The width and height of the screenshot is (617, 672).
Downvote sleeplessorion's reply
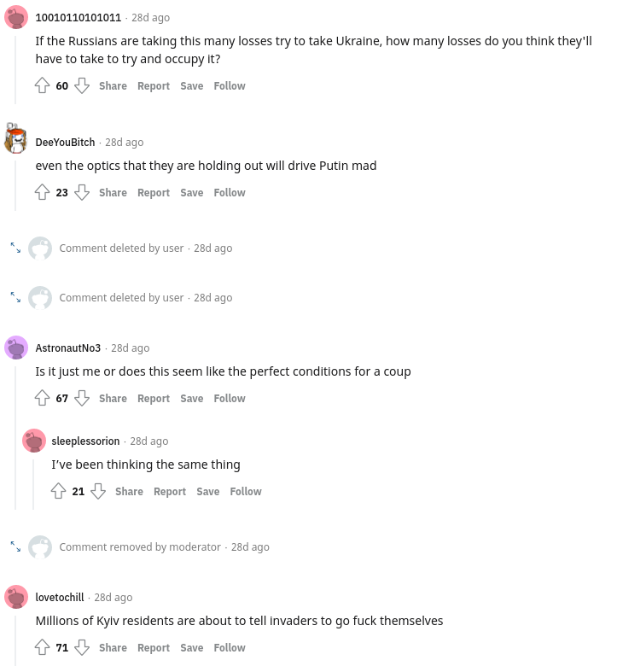(98, 491)
